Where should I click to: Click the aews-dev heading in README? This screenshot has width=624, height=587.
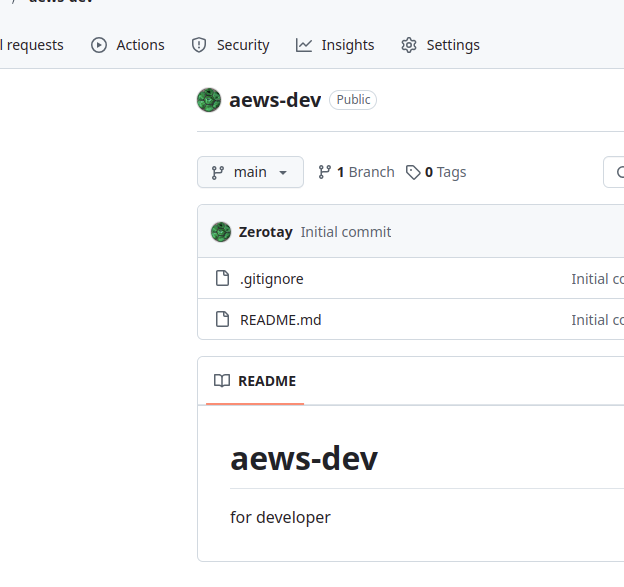click(304, 459)
